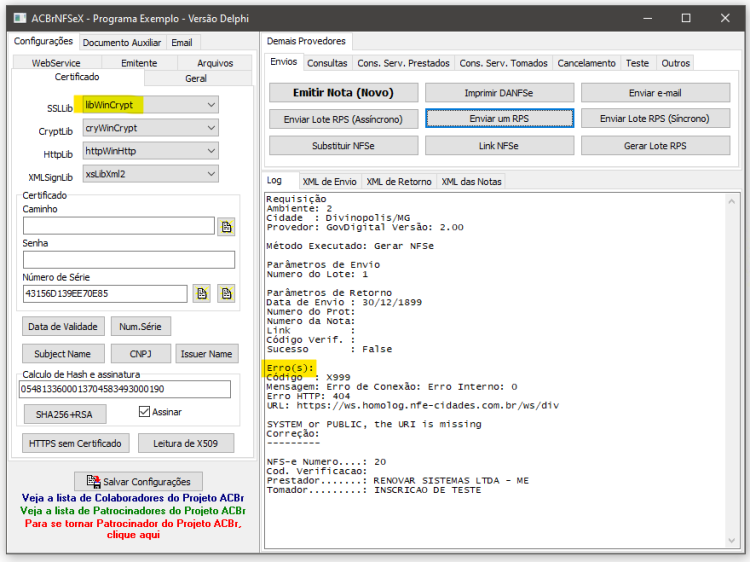Click the Num.Série button
Screen dimensions: 750x562
(x=140, y=327)
